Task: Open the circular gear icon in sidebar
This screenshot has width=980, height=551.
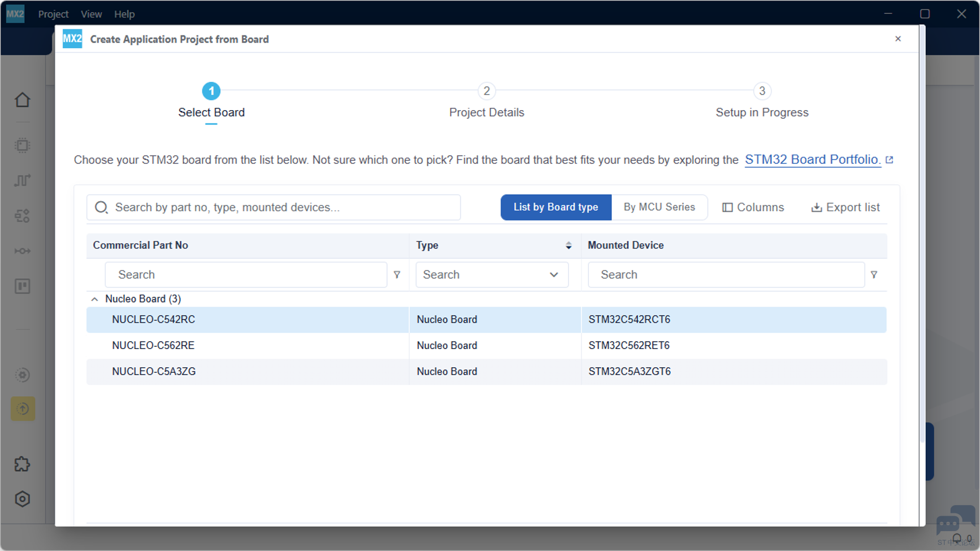Action: click(23, 375)
